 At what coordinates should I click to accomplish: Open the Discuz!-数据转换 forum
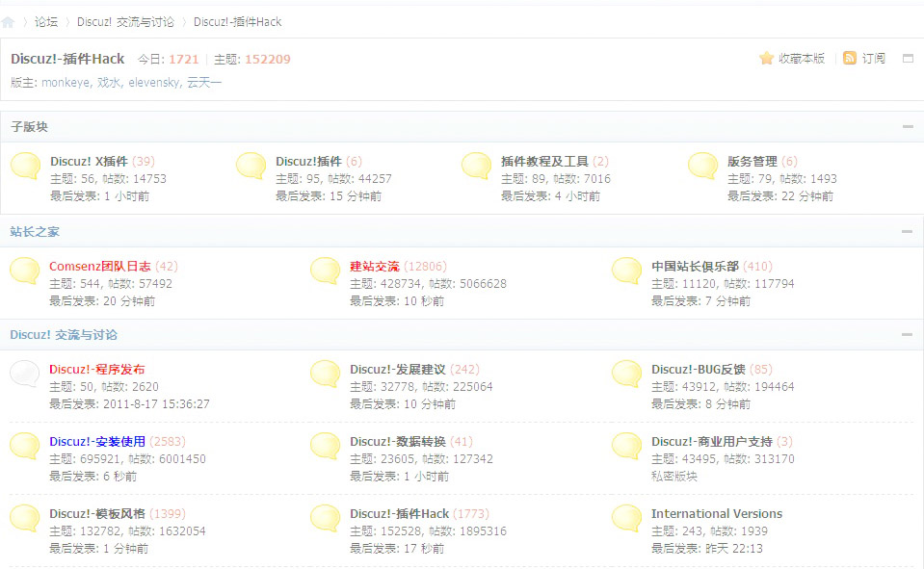[398, 442]
